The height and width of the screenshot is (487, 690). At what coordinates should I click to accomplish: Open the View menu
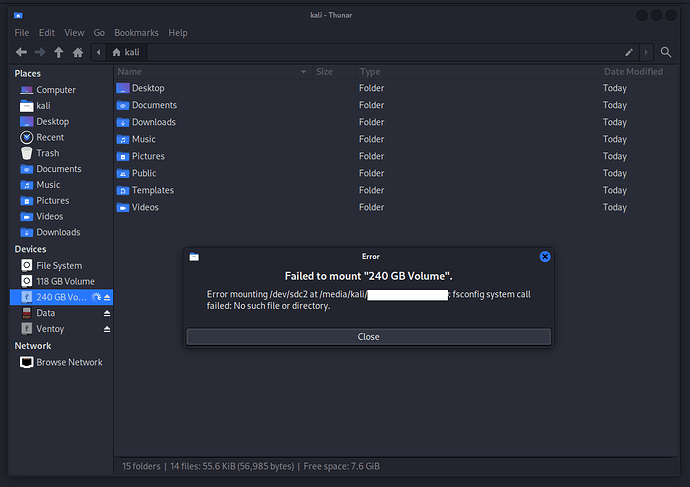[x=74, y=33]
